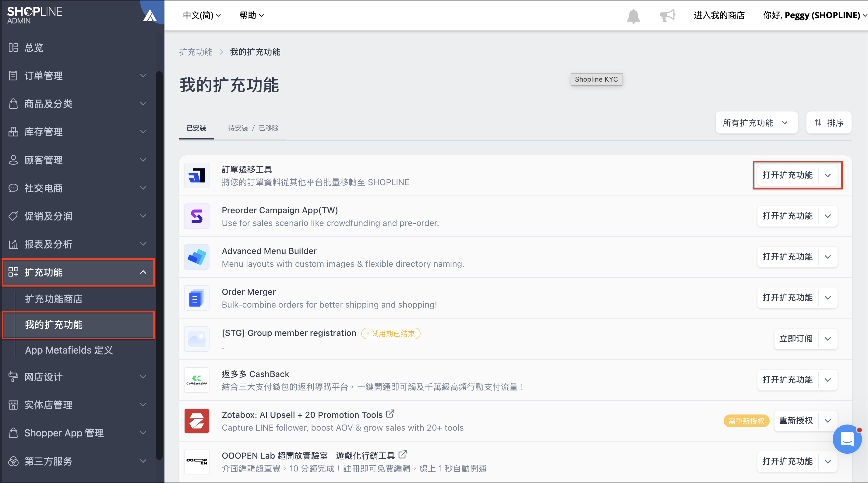Open 帮助 help dropdown
This screenshot has width=868, height=483.
click(251, 16)
